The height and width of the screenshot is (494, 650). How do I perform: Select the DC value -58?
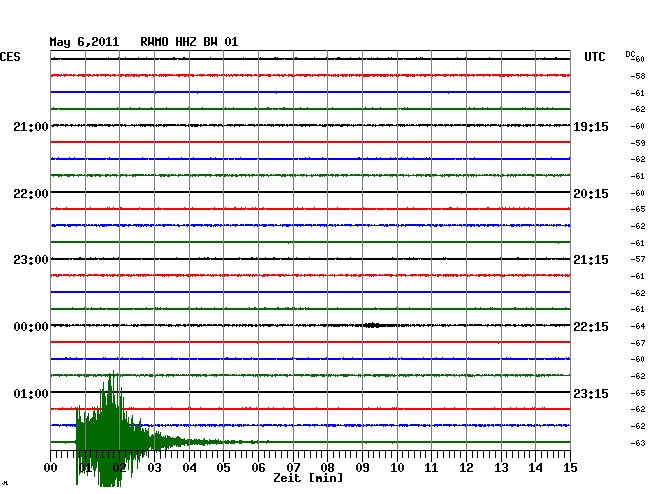tap(638, 76)
